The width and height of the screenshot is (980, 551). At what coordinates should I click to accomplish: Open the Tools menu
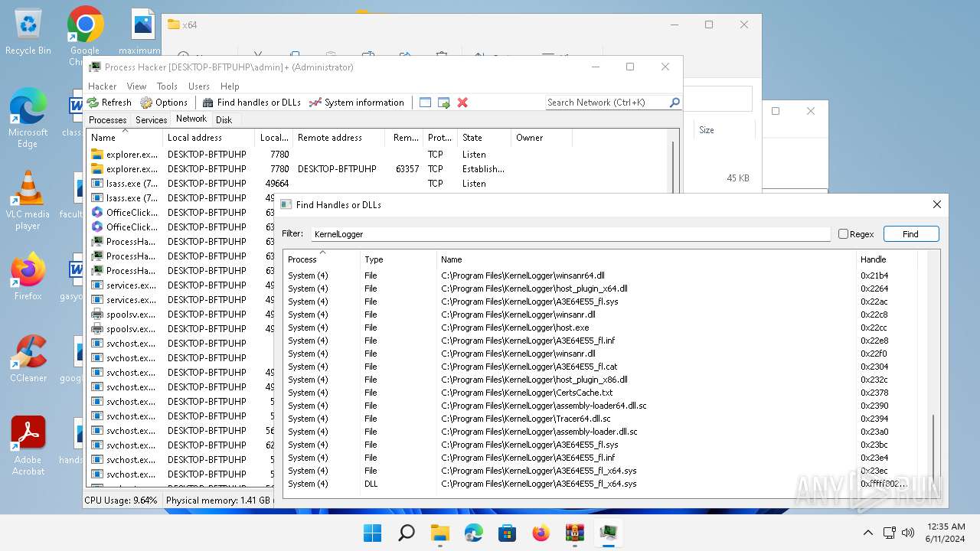(x=167, y=86)
